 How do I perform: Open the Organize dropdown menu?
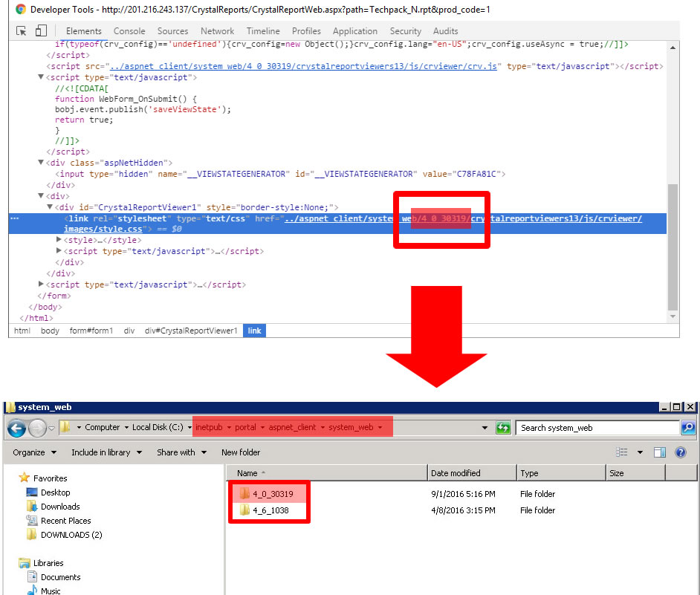(x=34, y=452)
